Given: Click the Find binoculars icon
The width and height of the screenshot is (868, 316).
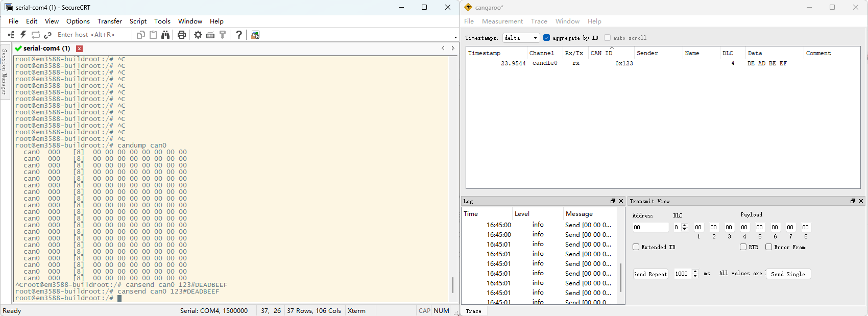Looking at the screenshot, I should (x=165, y=35).
